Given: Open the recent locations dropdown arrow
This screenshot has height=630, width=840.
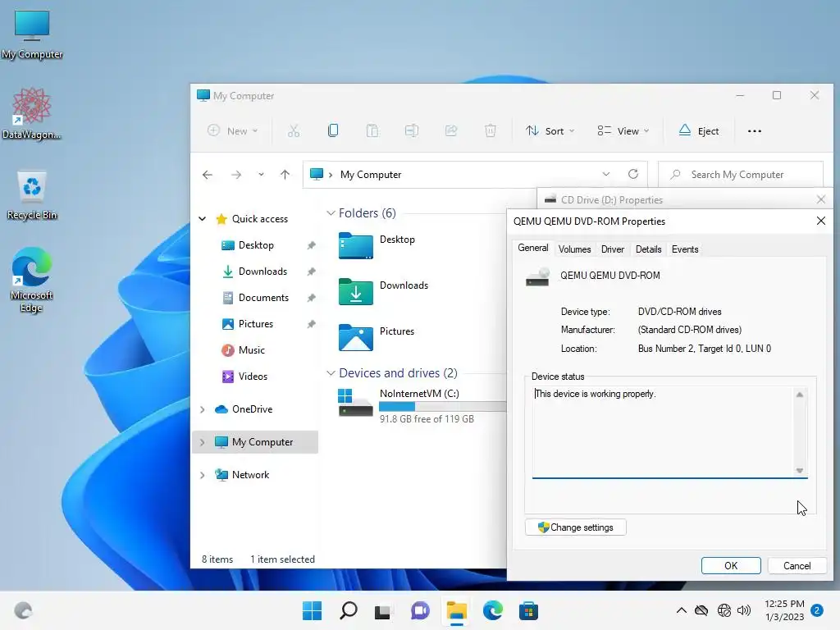Looking at the screenshot, I should click(x=261, y=175).
